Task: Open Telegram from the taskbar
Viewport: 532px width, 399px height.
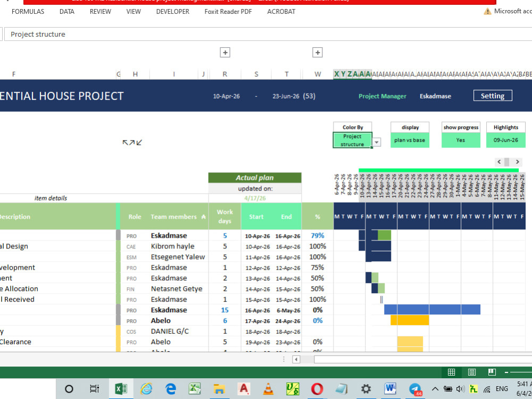Action: 415,389
